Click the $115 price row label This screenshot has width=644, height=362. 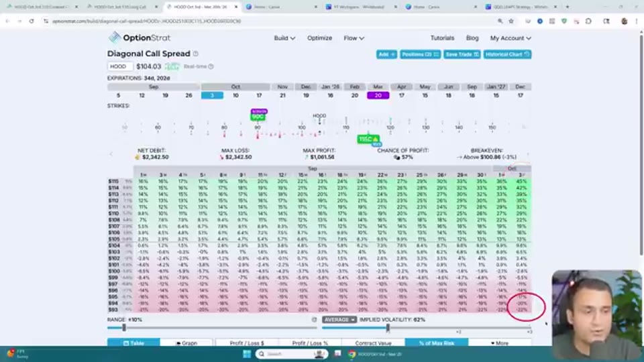point(114,182)
